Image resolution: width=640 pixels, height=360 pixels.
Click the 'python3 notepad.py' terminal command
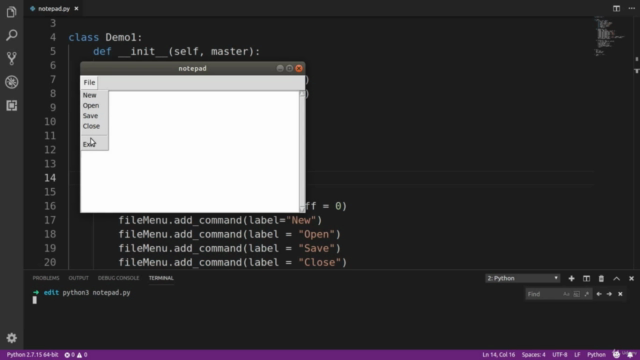pos(96,293)
